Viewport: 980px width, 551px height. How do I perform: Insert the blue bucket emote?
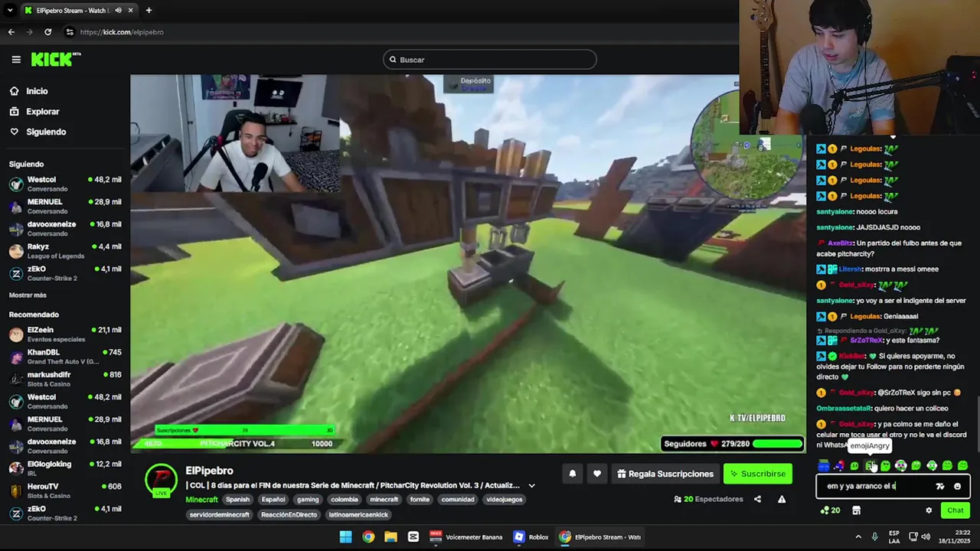point(824,465)
